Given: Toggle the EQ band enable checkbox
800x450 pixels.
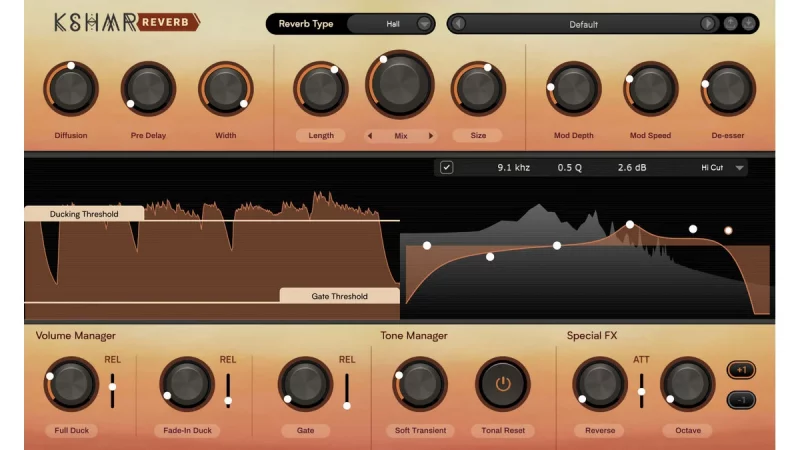Looking at the screenshot, I should 447,167.
